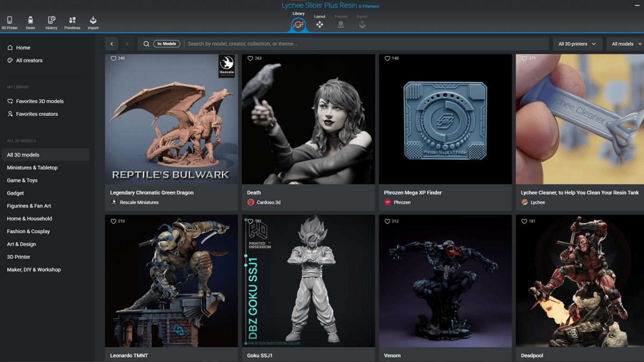Screen dimensions: 644x362
Task: Open the Lychee Cleaner photo thumbnail
Action: 580,119
